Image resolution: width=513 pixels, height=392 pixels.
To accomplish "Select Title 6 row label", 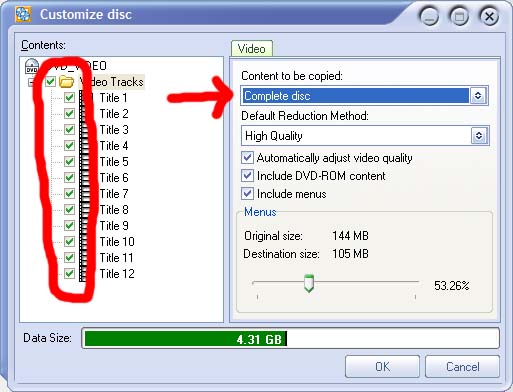I will [x=114, y=178].
